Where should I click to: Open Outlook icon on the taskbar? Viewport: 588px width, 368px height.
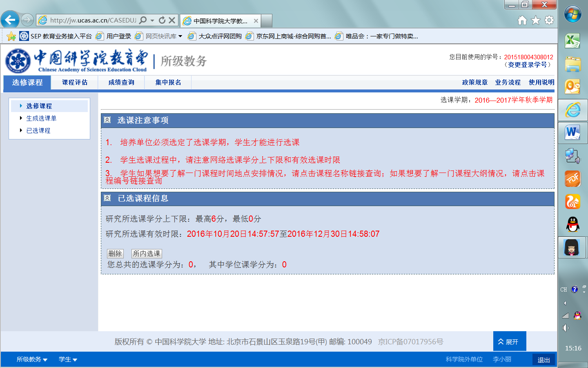573,87
